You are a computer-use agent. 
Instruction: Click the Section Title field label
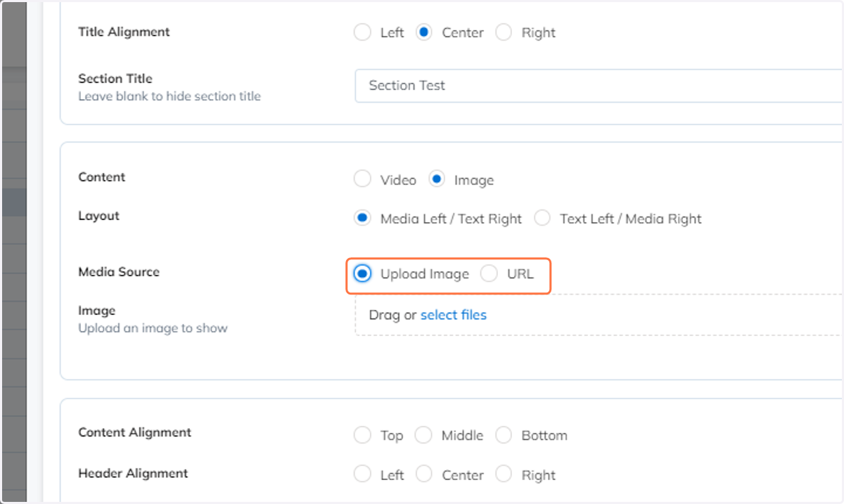coord(115,79)
